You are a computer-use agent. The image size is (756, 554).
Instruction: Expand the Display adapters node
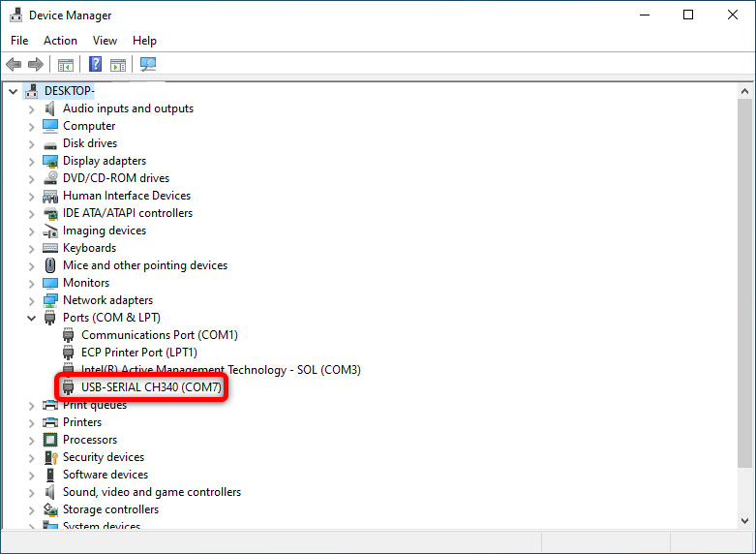coord(31,161)
